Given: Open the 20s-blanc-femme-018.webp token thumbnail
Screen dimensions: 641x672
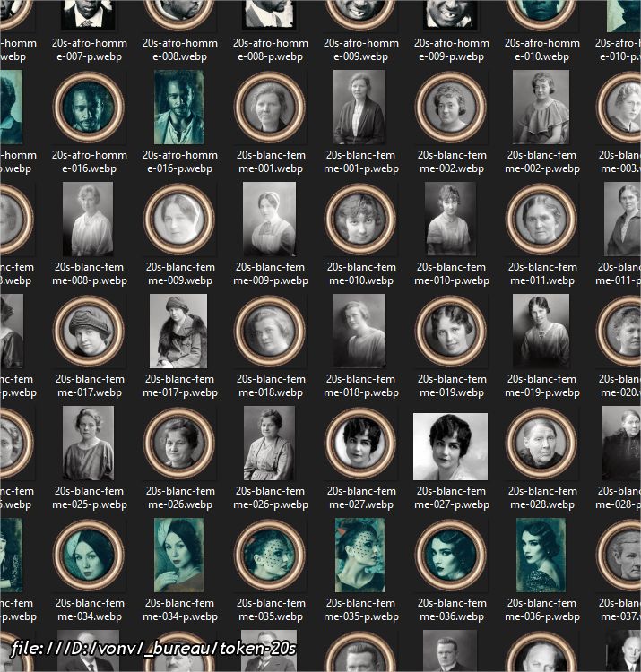Looking at the screenshot, I should pyautogui.click(x=270, y=331).
